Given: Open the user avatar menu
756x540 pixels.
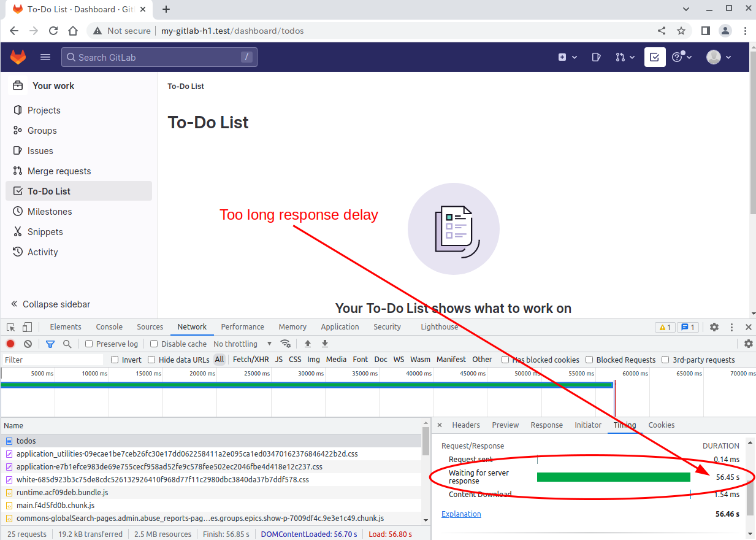Looking at the screenshot, I should pos(719,57).
